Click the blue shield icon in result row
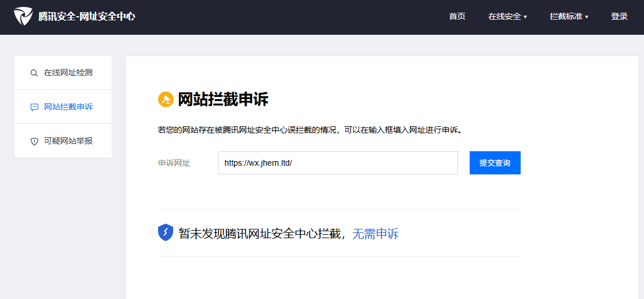The height and width of the screenshot is (299, 644). click(166, 232)
